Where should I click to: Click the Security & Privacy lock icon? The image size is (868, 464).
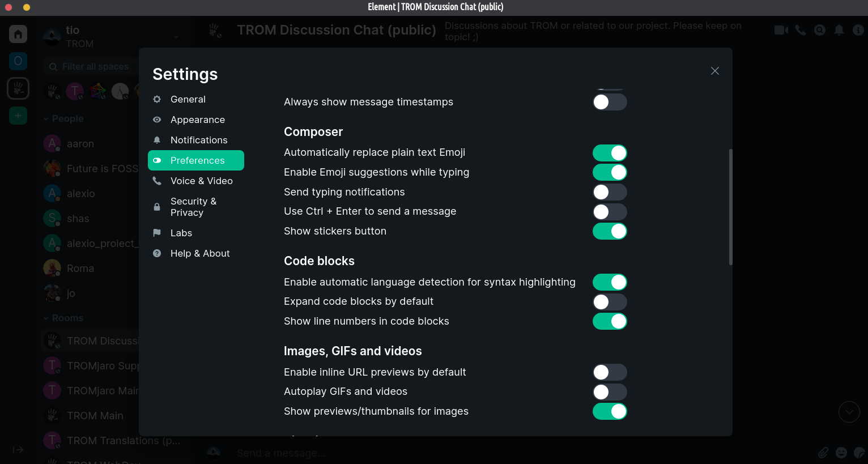pos(157,207)
